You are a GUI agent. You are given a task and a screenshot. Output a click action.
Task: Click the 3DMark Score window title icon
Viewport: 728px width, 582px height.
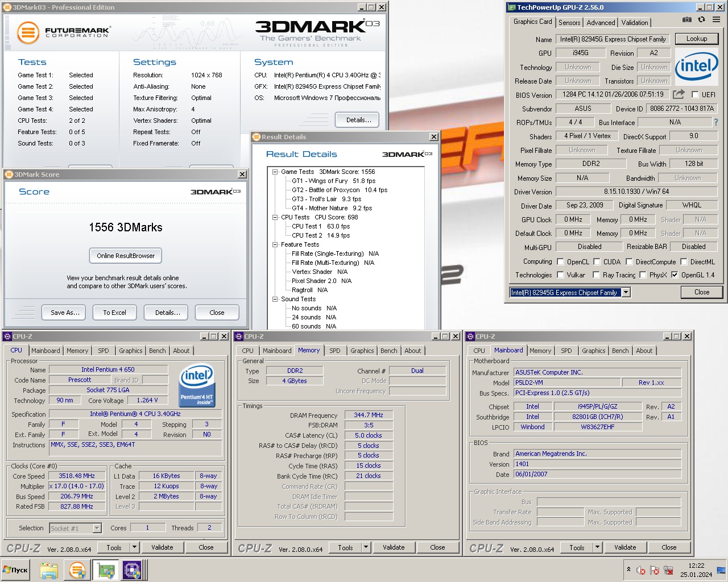click(10, 174)
